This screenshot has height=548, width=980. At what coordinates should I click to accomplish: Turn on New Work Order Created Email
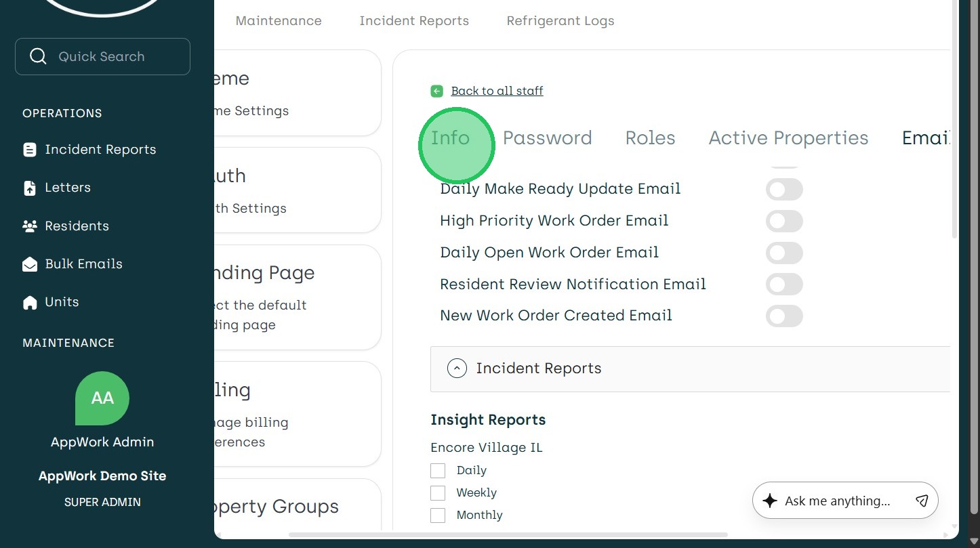[x=784, y=316]
